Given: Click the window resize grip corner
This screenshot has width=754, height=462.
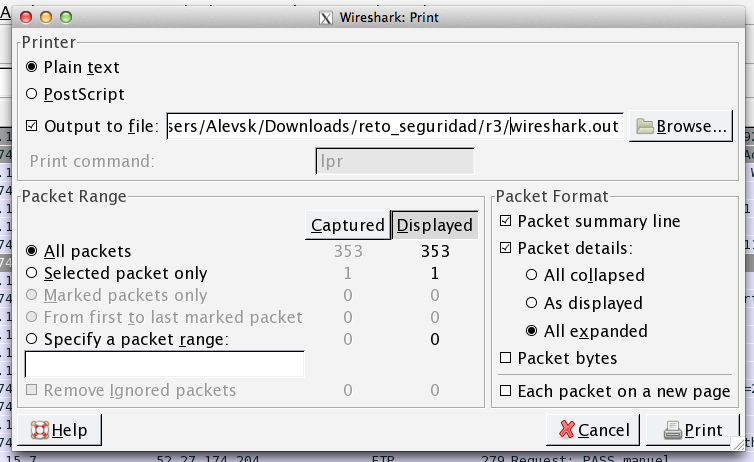Looking at the screenshot, I should tap(738, 443).
